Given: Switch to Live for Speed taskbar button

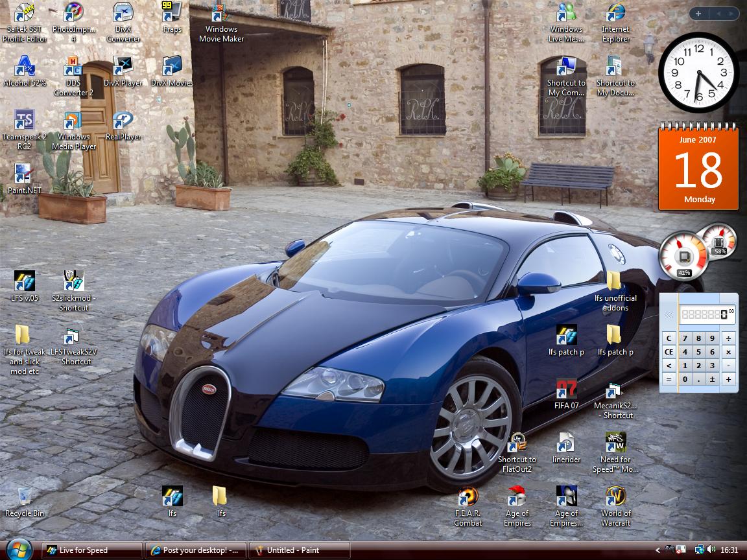Looking at the screenshot, I should [x=91, y=550].
